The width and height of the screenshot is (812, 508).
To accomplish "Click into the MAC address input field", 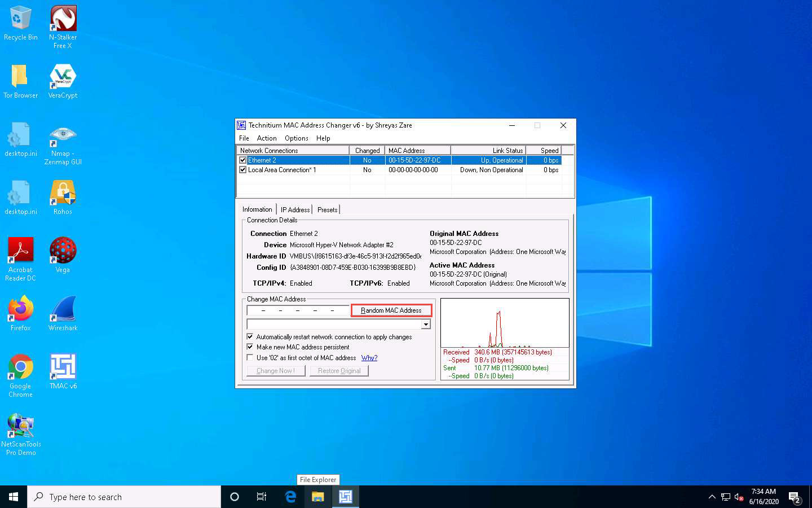I will [x=298, y=310].
